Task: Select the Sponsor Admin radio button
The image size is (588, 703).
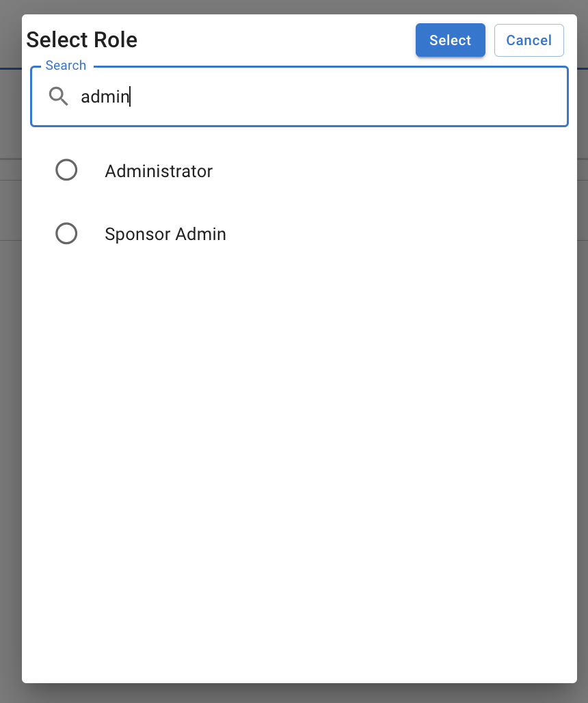Action: click(x=66, y=234)
